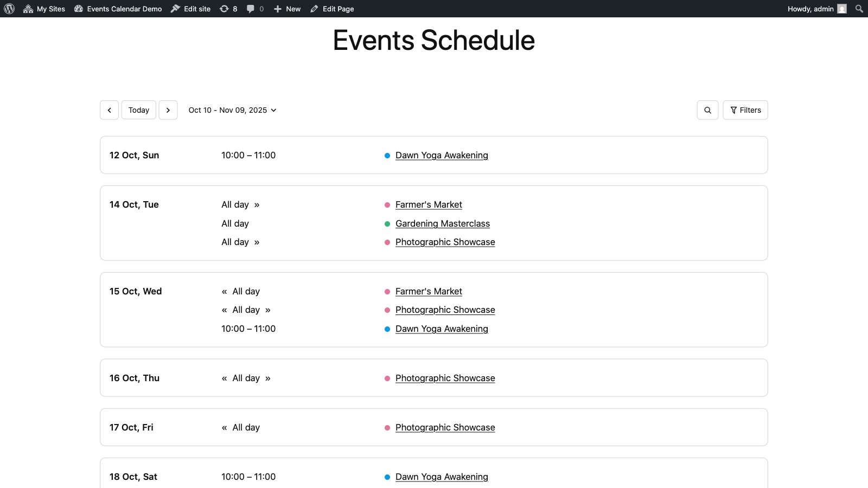Screen dimensions: 868x488
Task: Go to previous date range arrow
Action: (109, 110)
